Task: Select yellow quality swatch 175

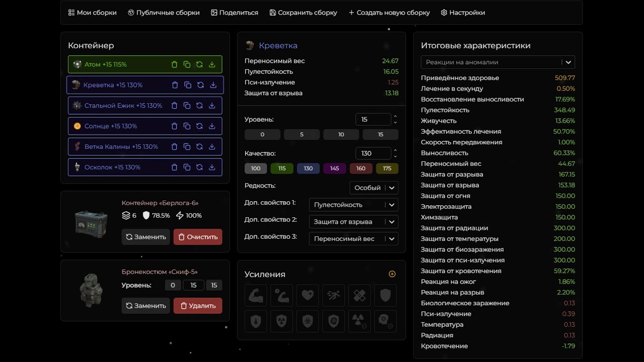Action: click(387, 168)
